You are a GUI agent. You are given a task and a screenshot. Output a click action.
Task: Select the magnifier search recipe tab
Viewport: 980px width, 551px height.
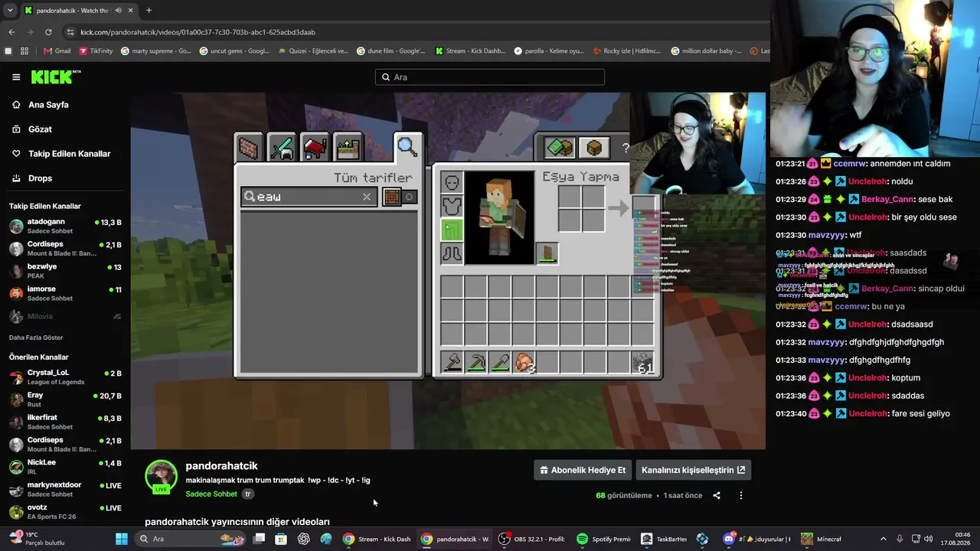[407, 147]
